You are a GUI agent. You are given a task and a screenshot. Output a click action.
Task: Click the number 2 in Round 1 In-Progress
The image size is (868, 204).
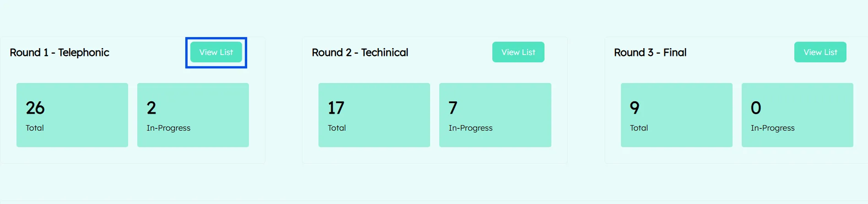point(151,108)
